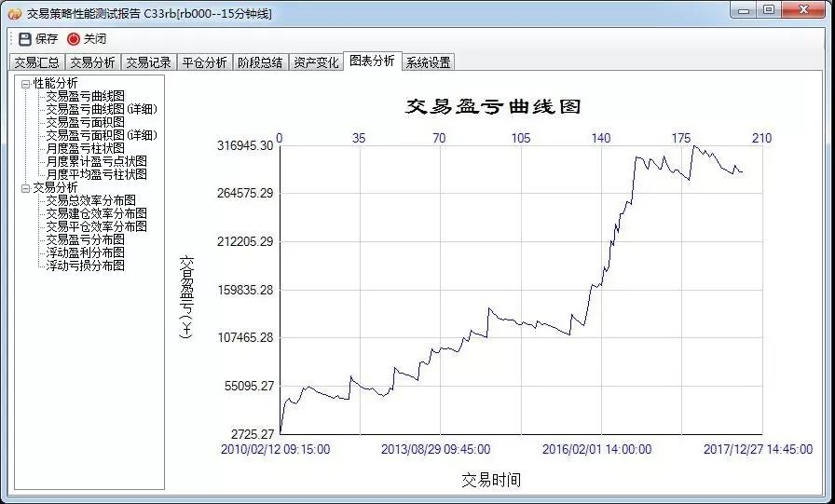The image size is (835, 504).
Task: Collapse the 交易分析 tree node in sidebar
Action: 25,188
